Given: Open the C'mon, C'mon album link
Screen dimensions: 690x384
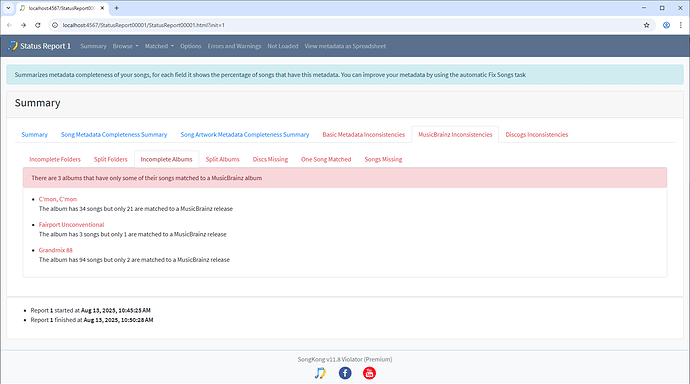Looking at the screenshot, I should tap(58, 199).
